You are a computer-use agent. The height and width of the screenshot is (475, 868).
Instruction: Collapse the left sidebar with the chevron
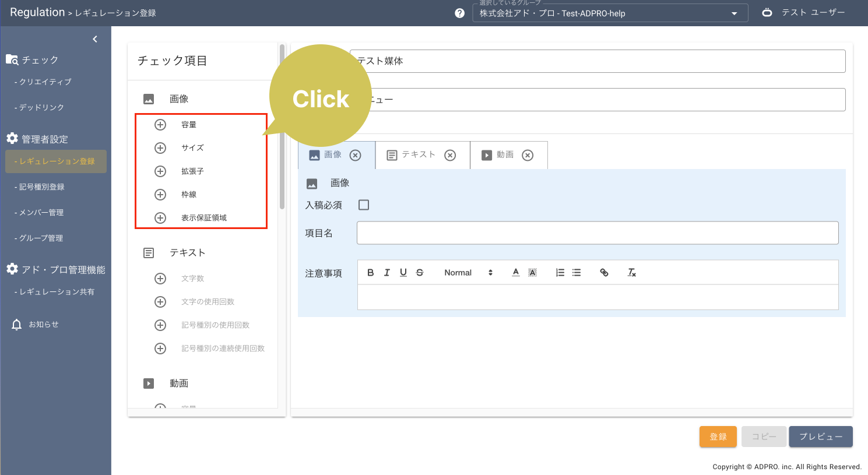95,39
